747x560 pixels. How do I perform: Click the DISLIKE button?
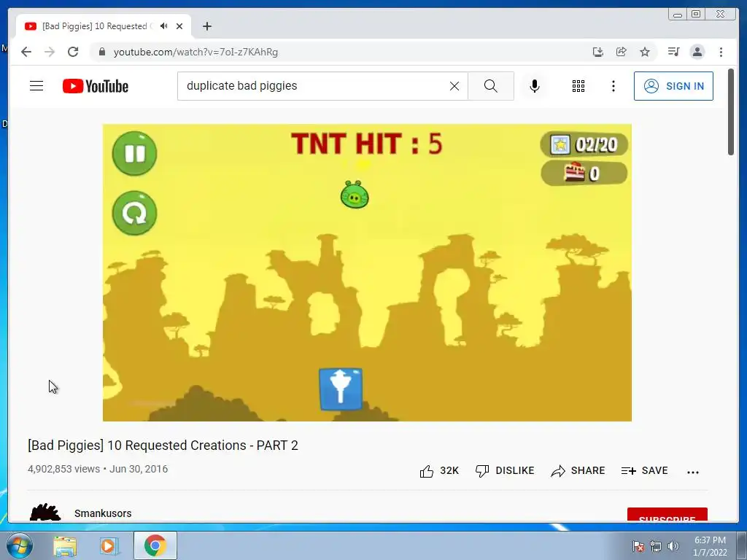pyautogui.click(x=505, y=471)
